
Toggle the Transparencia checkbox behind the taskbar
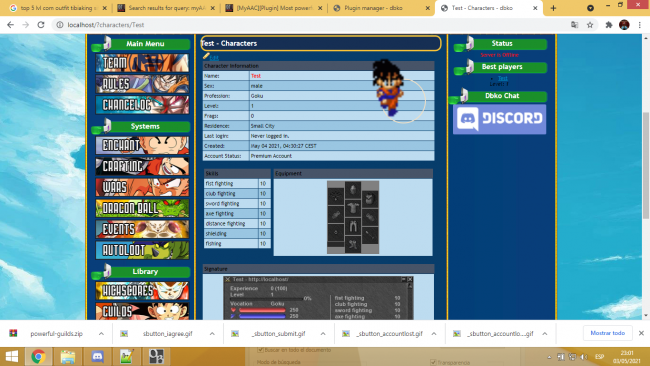click(x=433, y=362)
